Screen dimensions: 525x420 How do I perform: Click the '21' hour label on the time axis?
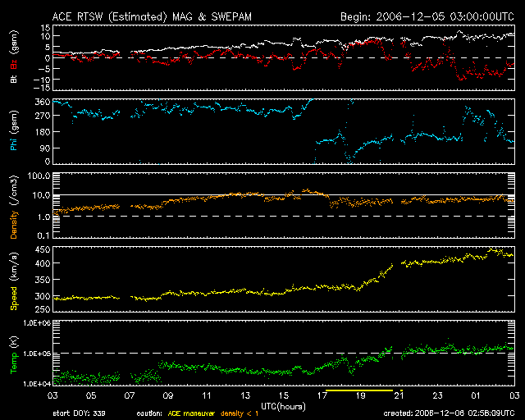(399, 396)
